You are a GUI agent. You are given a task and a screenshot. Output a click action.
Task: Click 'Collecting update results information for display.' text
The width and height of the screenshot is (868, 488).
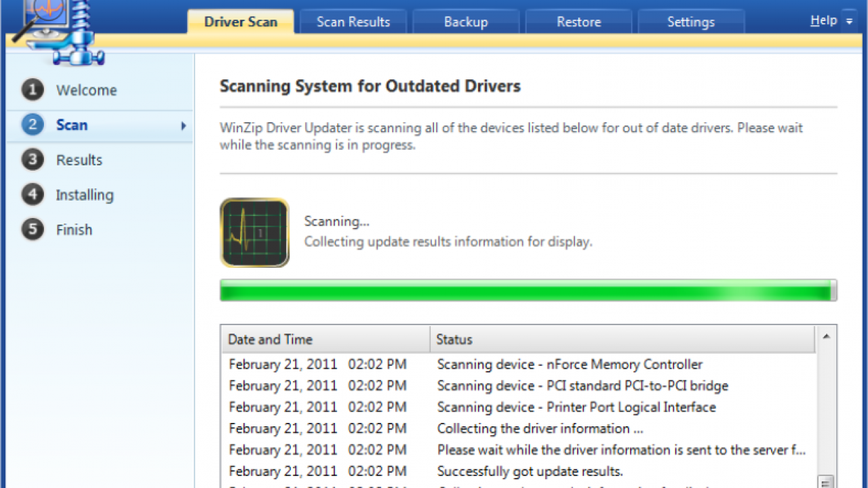point(448,242)
